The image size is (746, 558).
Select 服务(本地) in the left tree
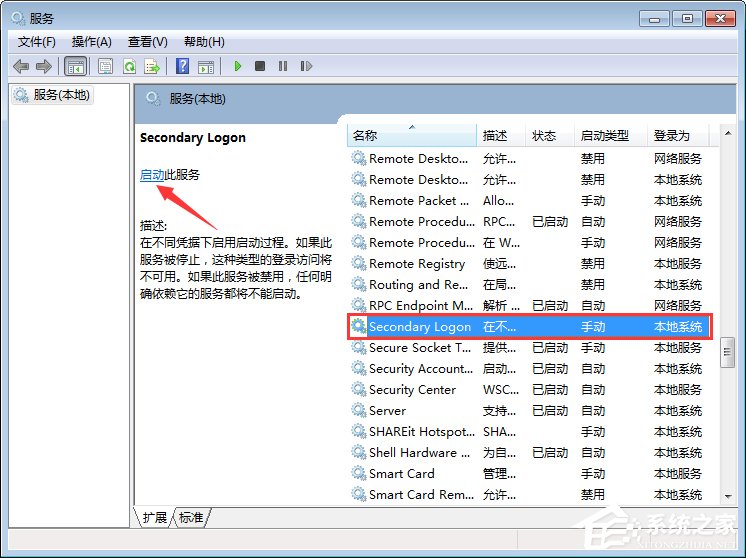click(x=52, y=95)
